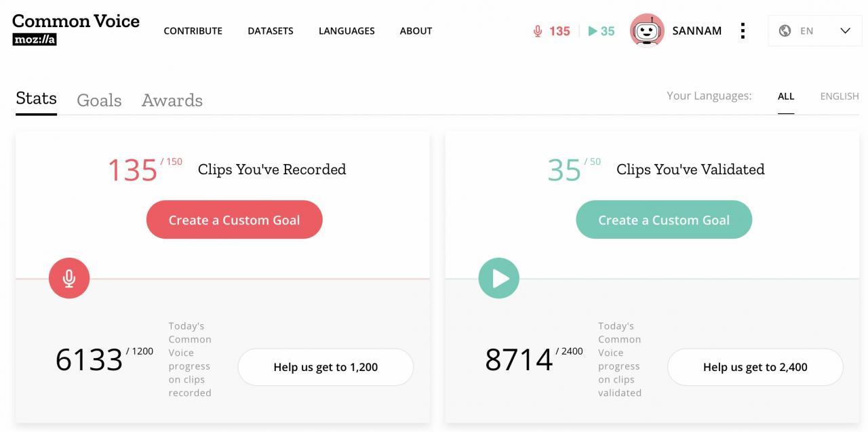
Task: Click red Create a Custom Goal button
Action: coord(234,220)
